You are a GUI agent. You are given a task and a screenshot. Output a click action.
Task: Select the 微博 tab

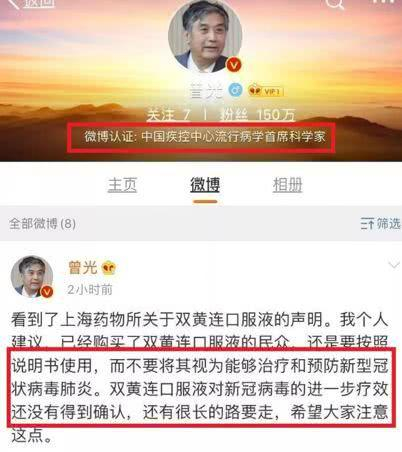(205, 185)
